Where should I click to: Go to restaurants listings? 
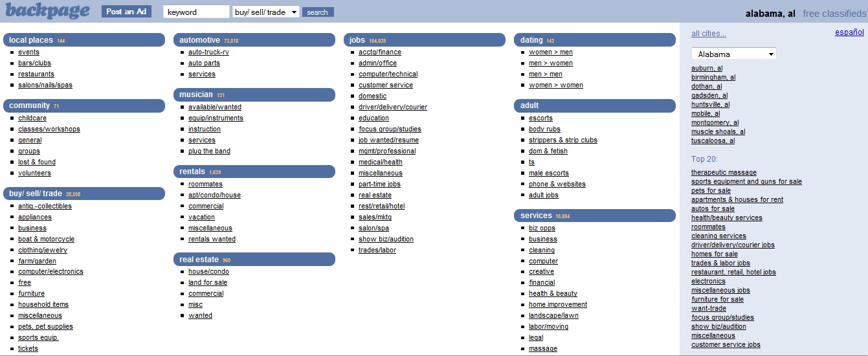(x=36, y=74)
